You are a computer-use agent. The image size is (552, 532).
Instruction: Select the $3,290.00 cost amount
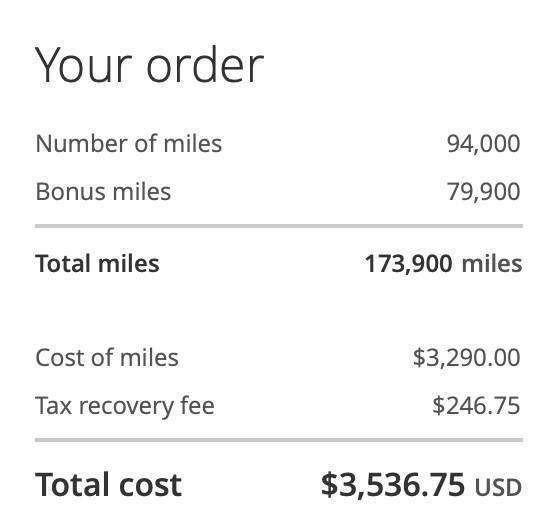coord(466,358)
